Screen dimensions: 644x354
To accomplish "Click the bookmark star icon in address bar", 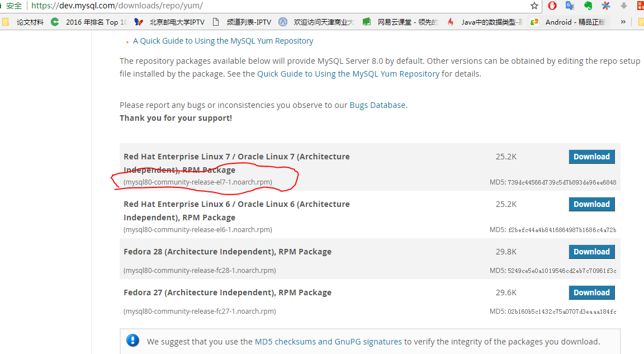I will [534, 6].
